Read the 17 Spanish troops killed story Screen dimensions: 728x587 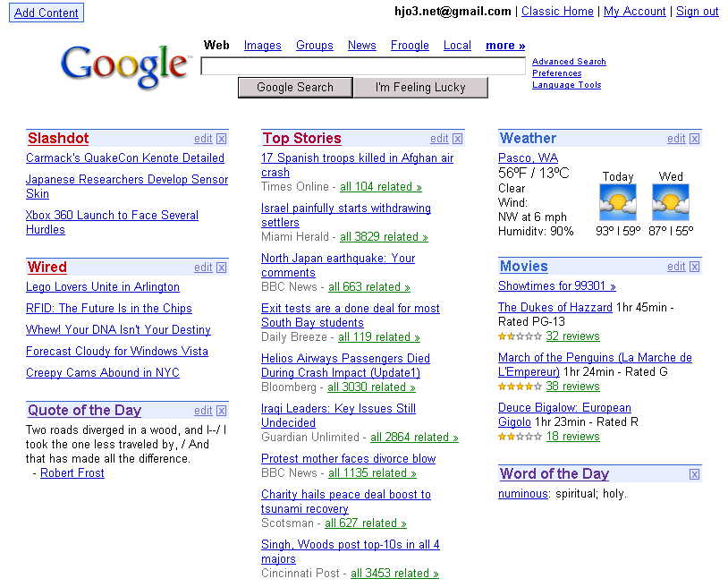click(357, 165)
